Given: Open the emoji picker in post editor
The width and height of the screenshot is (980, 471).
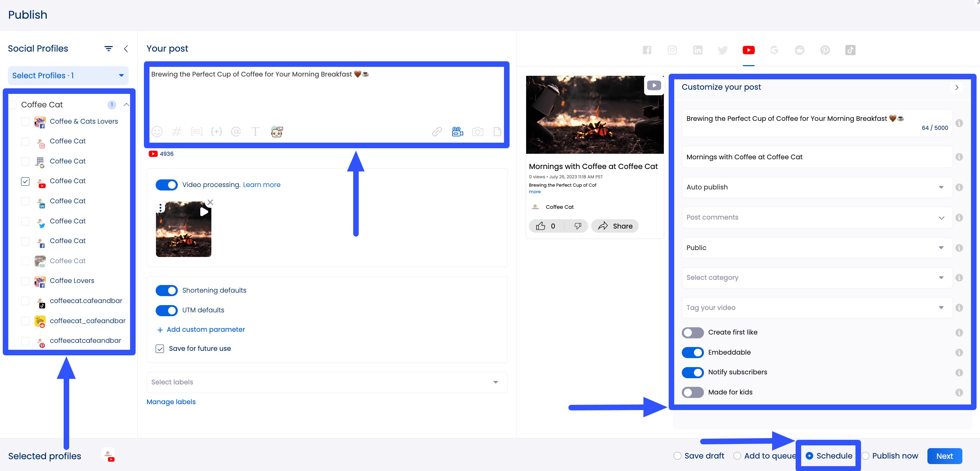Looking at the screenshot, I should click(x=157, y=132).
